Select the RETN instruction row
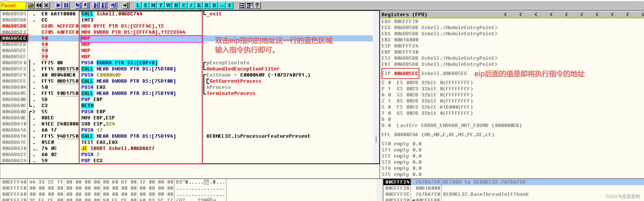This screenshot has height=201, width=644. pos(87,105)
